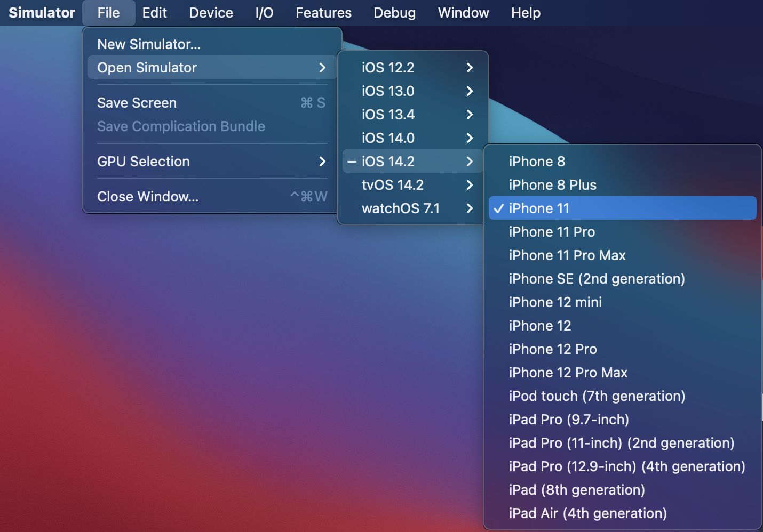Open iPhone SE (2nd generation) simulator
763x532 pixels.
623,279
